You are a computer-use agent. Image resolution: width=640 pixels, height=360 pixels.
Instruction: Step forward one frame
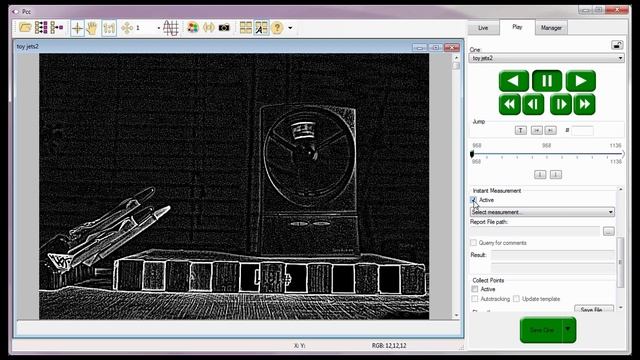click(561, 104)
